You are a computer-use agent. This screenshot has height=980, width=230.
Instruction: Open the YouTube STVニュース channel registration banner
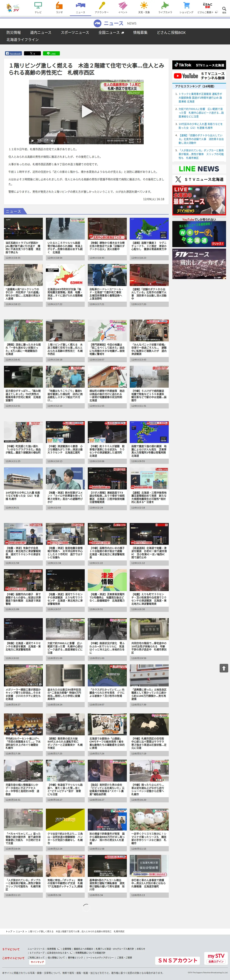[x=199, y=76]
